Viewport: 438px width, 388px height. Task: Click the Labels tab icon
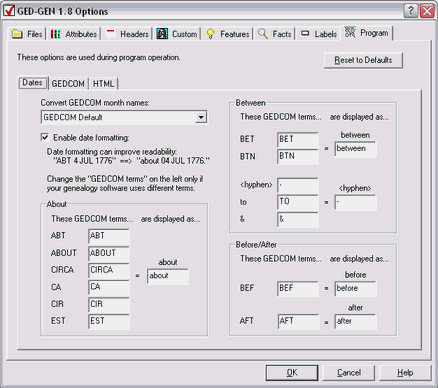(x=305, y=33)
